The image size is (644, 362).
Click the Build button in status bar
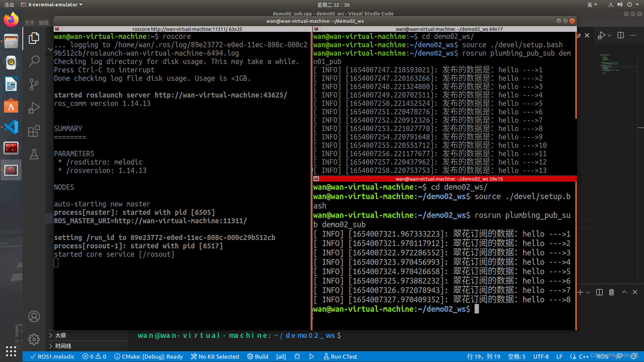pyautogui.click(x=258, y=357)
